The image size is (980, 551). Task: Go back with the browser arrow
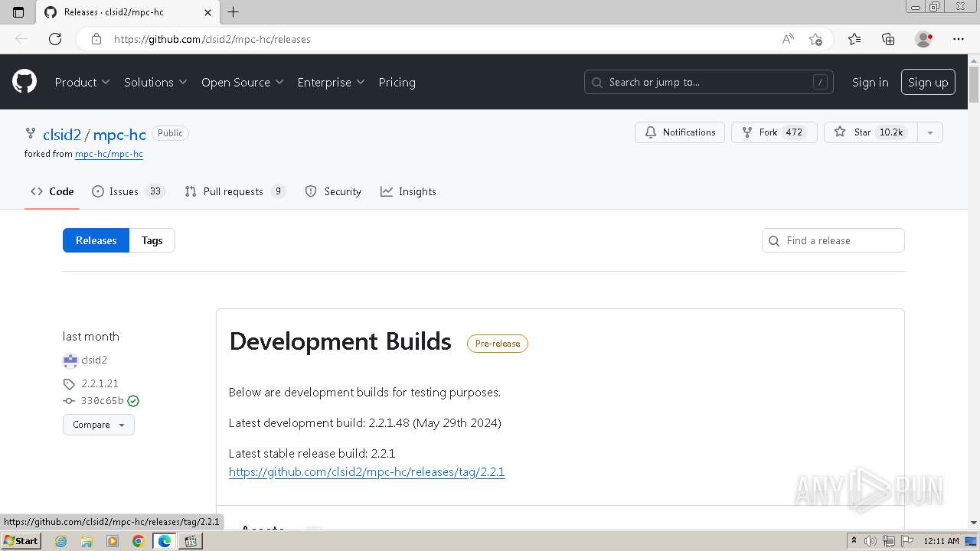[x=21, y=39]
